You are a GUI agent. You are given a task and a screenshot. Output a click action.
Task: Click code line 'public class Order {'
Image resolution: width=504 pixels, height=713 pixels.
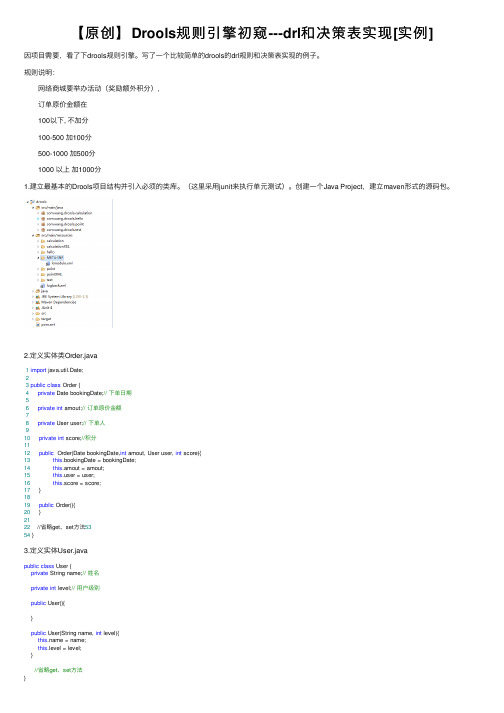(x=55, y=385)
